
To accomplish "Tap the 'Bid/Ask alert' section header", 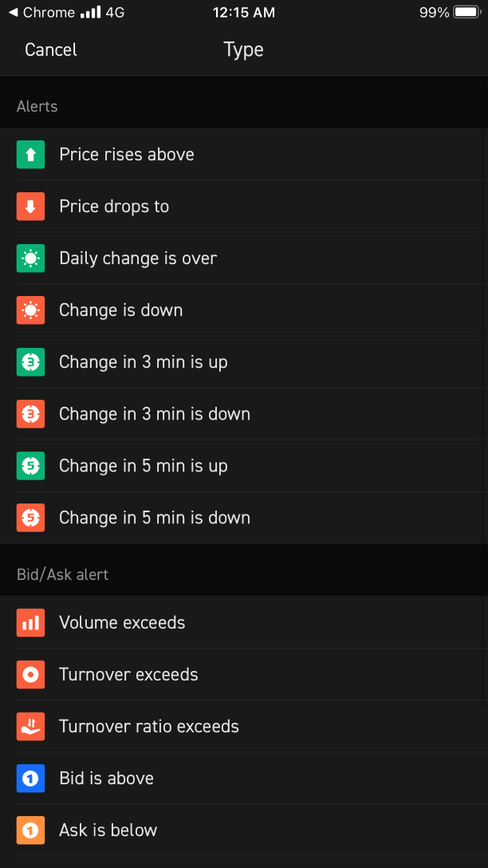I will pos(62,574).
